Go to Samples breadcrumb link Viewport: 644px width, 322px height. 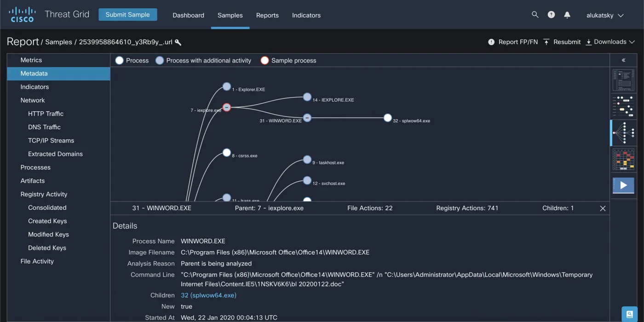[x=58, y=42]
